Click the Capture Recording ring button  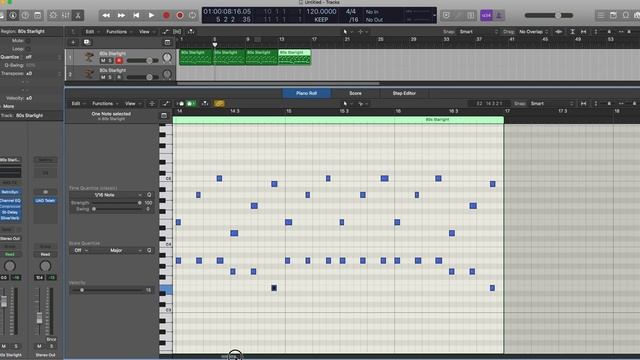pos(180,16)
